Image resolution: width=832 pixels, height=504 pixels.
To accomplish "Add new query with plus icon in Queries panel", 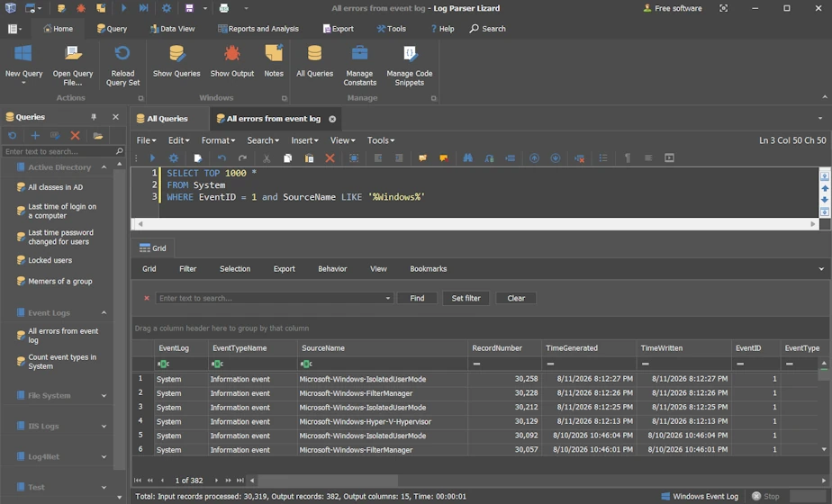I will (35, 136).
